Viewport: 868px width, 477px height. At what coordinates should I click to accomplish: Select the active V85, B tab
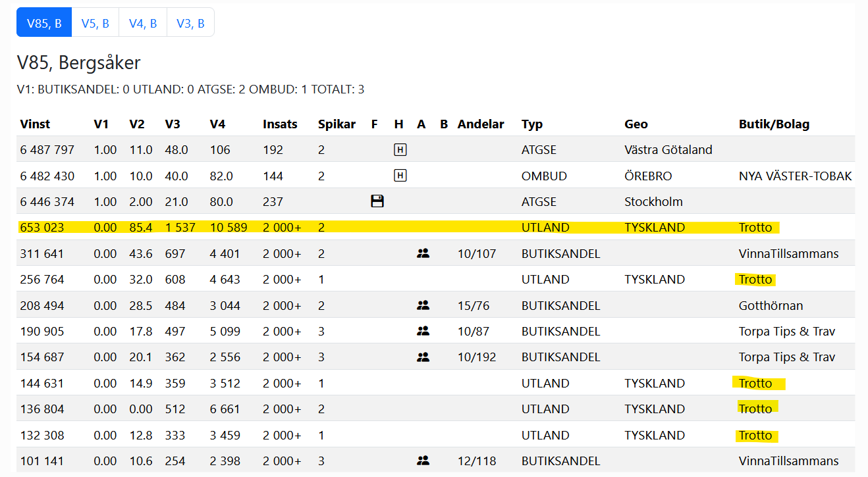[x=44, y=23]
